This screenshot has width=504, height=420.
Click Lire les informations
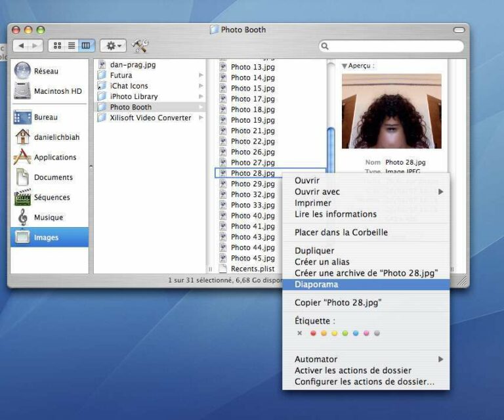click(x=335, y=214)
